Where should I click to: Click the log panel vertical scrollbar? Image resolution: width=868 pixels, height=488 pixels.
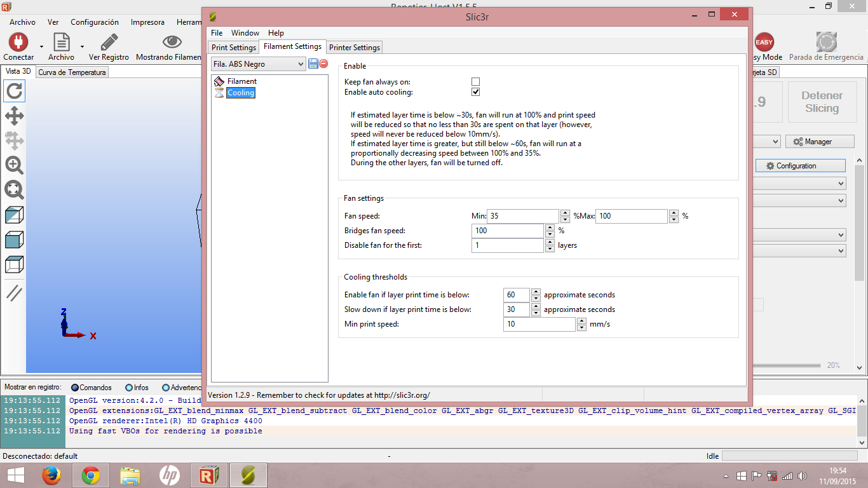(x=862, y=421)
